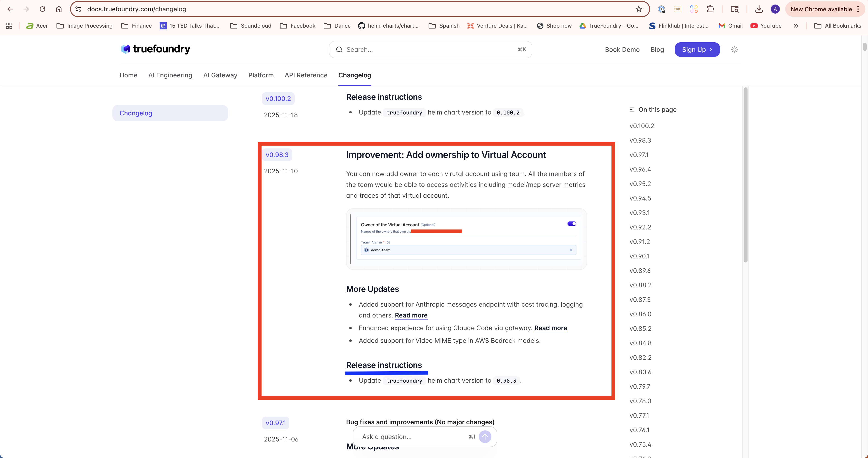Viewport: 868px width, 458px height.
Task: Click the Sign Up button
Action: tap(697, 50)
